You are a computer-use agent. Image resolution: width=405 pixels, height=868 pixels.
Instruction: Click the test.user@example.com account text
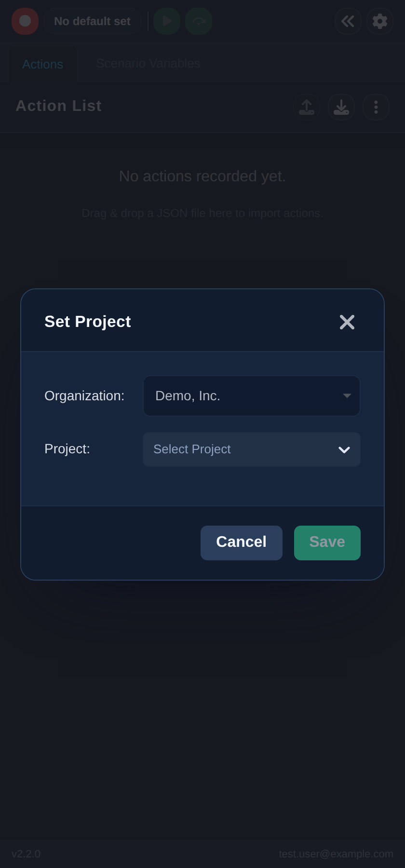pyautogui.click(x=336, y=854)
